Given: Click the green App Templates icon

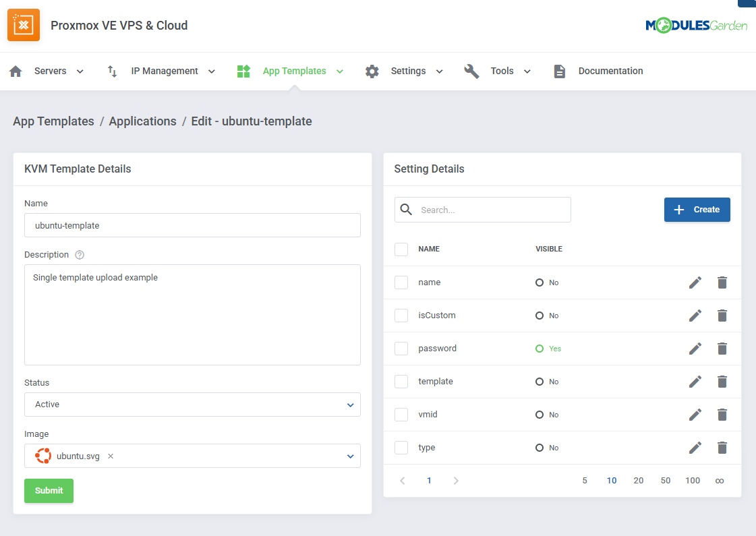Looking at the screenshot, I should (x=243, y=71).
